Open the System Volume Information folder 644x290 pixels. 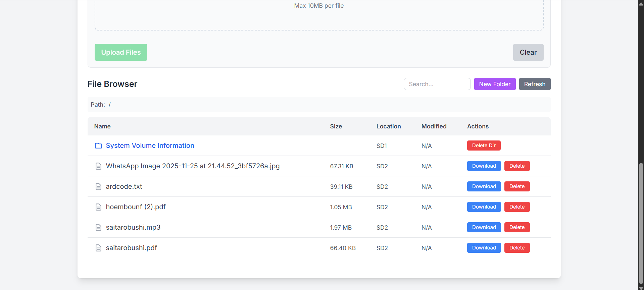coord(150,146)
